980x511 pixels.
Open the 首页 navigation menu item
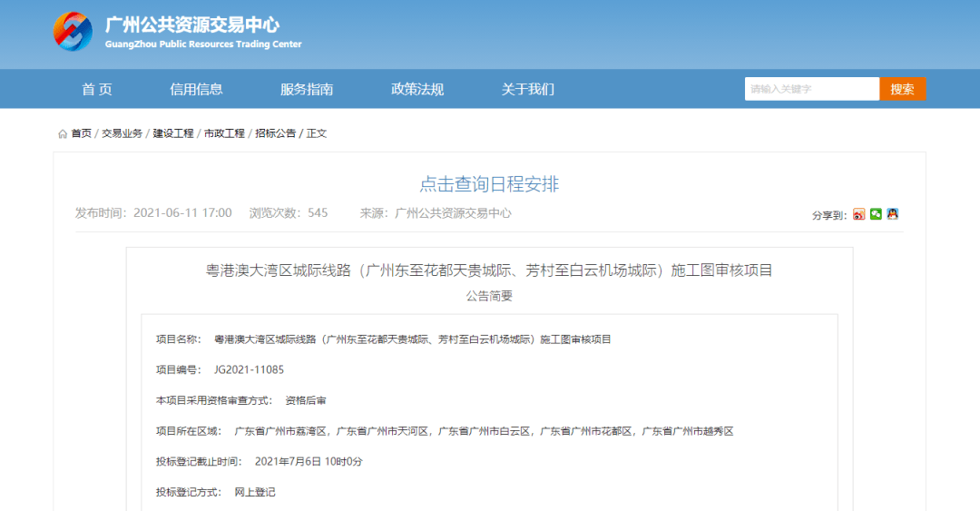(97, 90)
